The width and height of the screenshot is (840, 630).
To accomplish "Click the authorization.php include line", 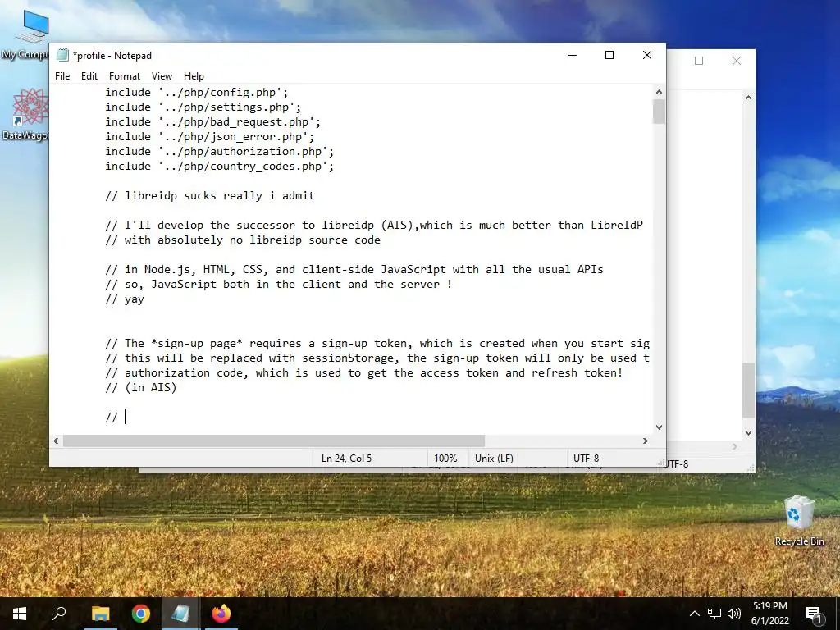I will pos(219,152).
